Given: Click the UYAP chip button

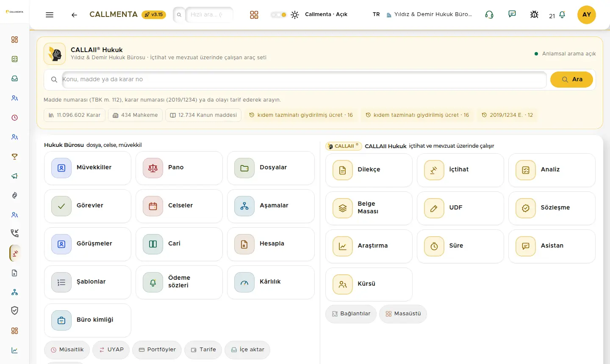Looking at the screenshot, I should (x=111, y=350).
